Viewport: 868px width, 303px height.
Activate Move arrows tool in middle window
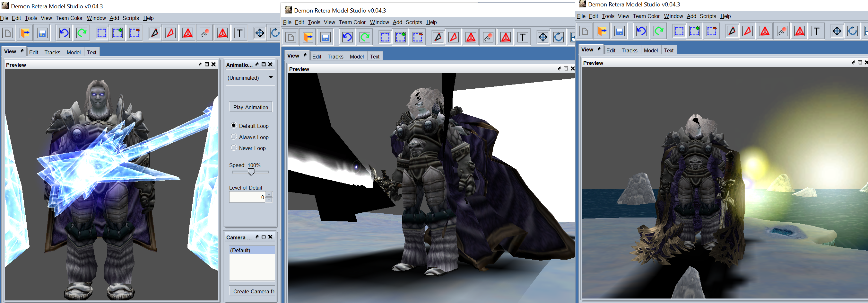point(542,38)
